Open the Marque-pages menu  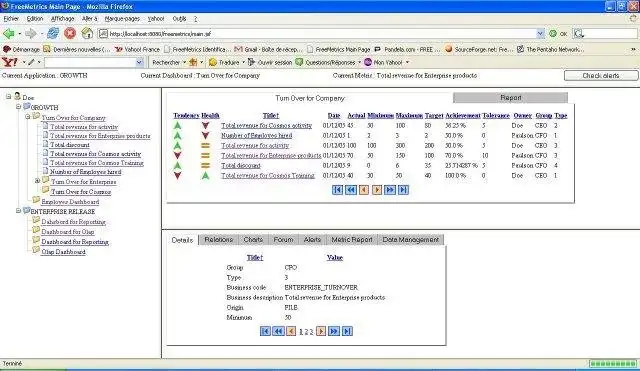click(x=122, y=19)
